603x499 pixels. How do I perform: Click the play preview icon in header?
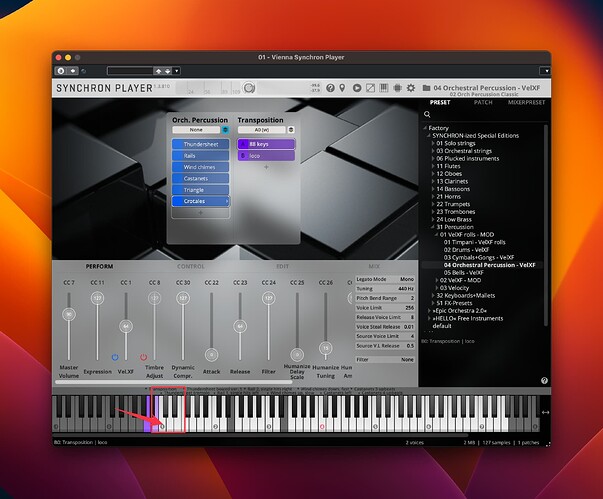[357, 88]
